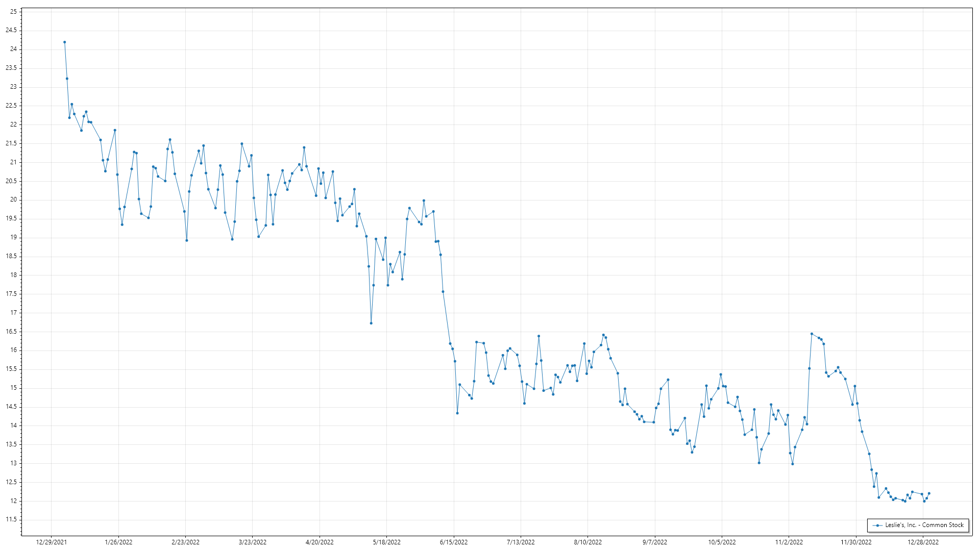Click the November peak data point near 16.45

[x=812, y=334]
